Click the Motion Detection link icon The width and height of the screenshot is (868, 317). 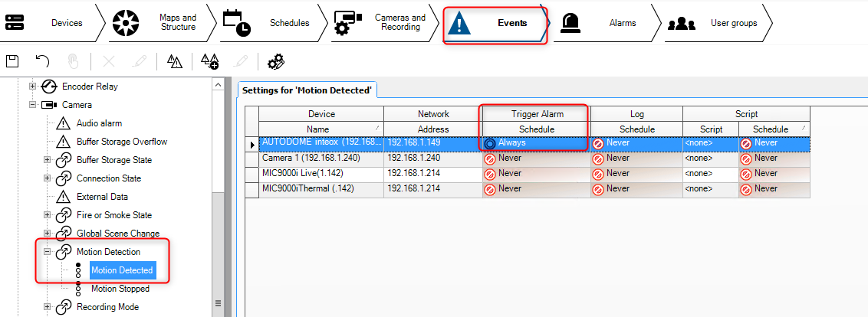64,252
